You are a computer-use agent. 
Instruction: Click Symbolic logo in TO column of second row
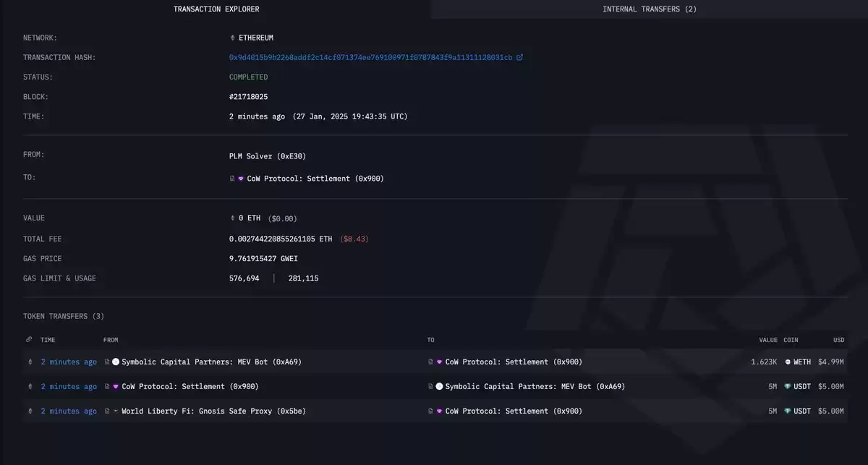click(439, 387)
